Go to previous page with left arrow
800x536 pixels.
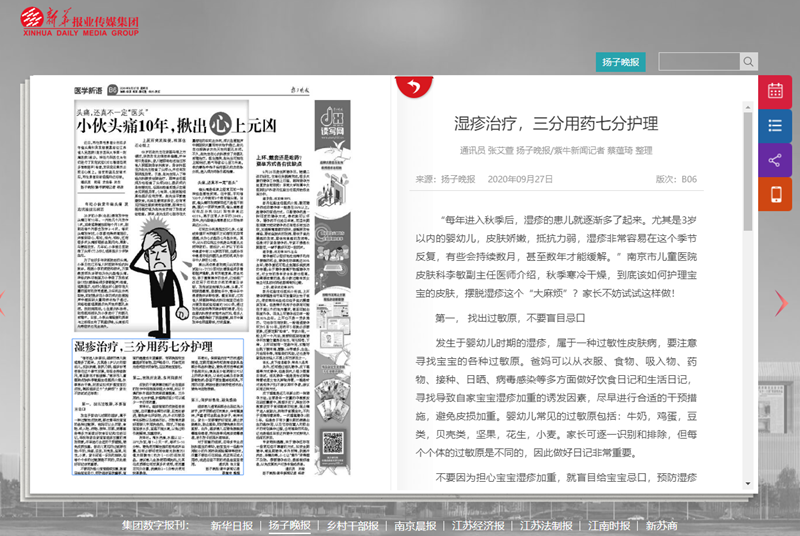click(x=3, y=303)
